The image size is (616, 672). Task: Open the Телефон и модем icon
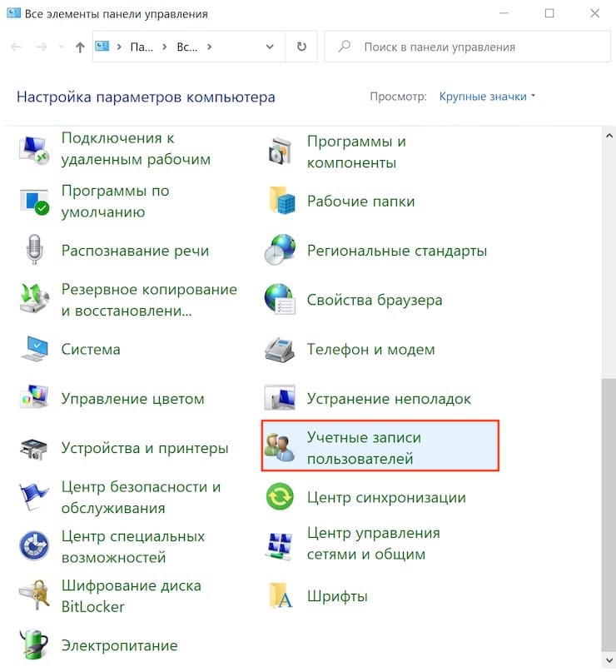click(280, 349)
